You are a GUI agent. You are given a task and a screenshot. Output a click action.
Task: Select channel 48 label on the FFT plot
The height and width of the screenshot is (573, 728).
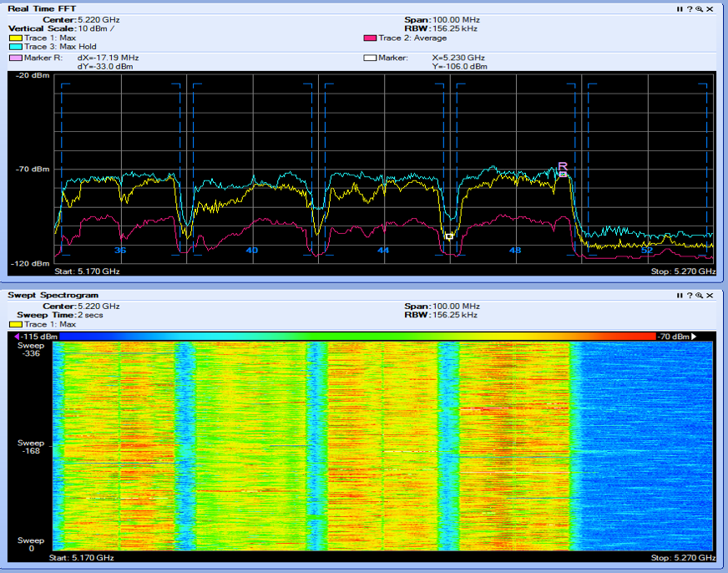click(x=514, y=251)
